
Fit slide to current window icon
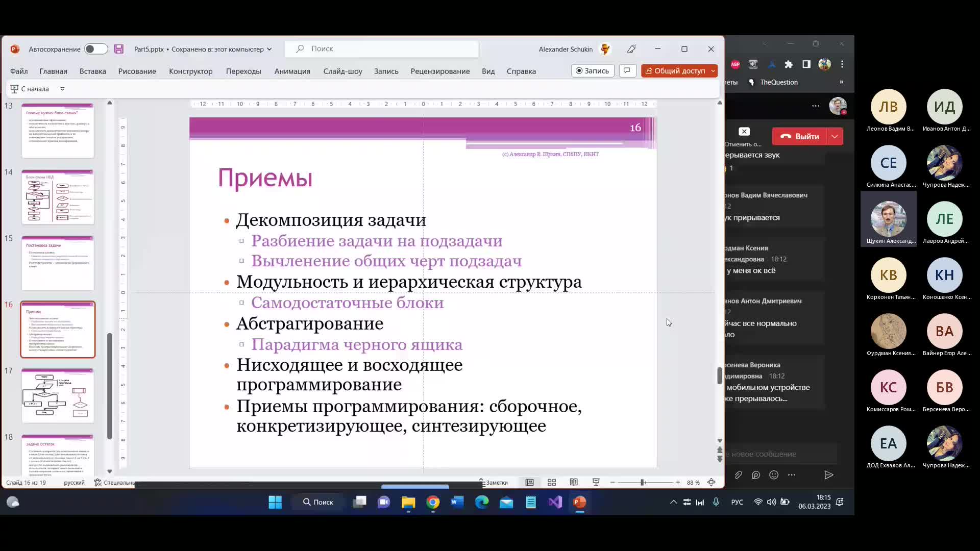pos(712,483)
